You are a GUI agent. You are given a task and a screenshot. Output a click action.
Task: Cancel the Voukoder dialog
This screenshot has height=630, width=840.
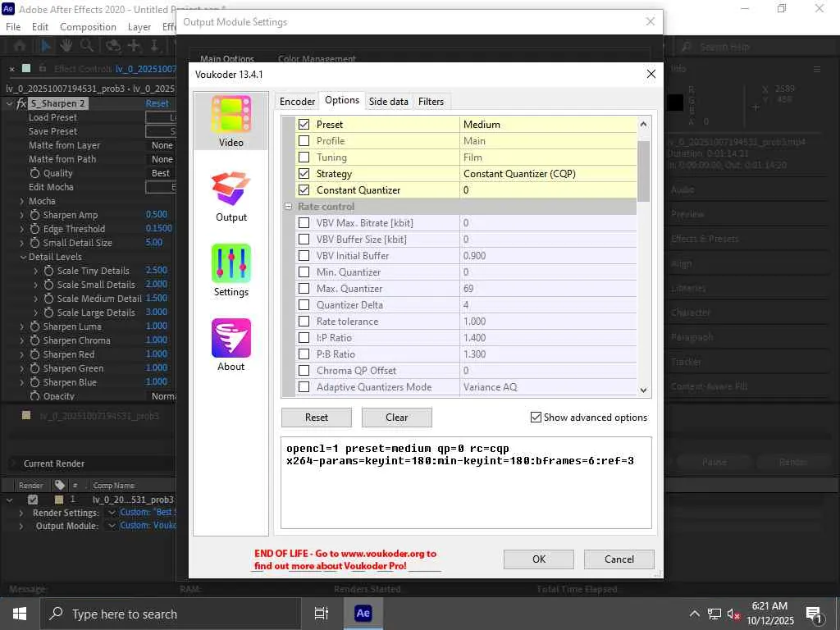(x=619, y=559)
